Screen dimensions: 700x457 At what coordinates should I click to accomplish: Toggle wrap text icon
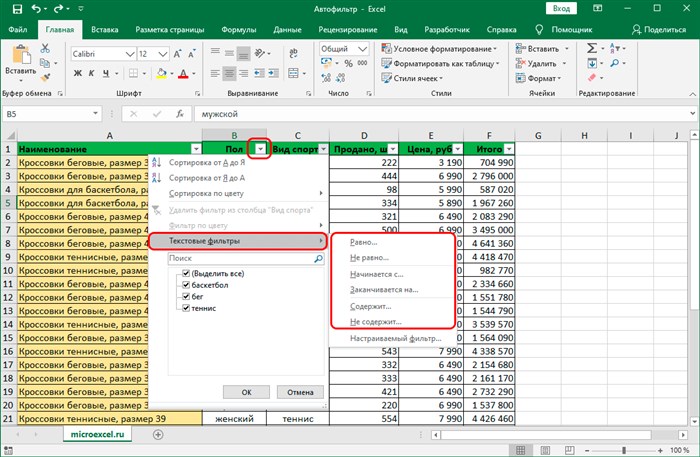(293, 54)
